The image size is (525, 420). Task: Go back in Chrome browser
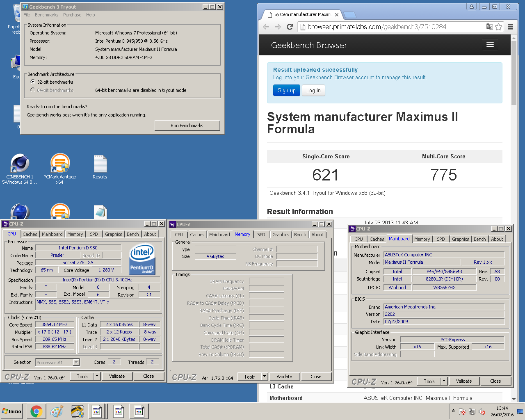pyautogui.click(x=266, y=27)
